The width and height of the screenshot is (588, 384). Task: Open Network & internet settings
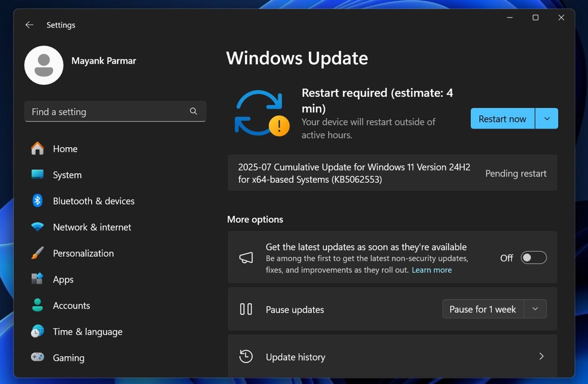tap(37, 227)
